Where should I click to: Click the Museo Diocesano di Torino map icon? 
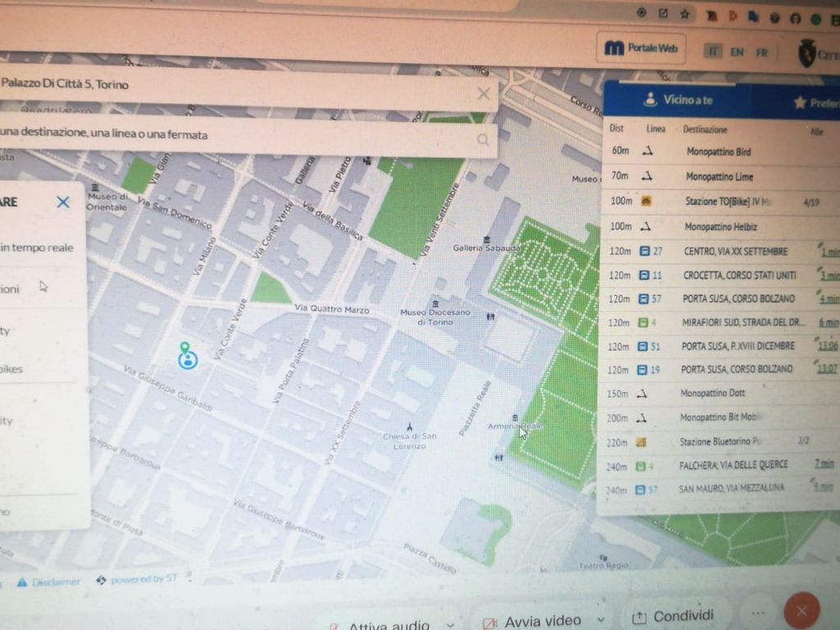(x=436, y=304)
